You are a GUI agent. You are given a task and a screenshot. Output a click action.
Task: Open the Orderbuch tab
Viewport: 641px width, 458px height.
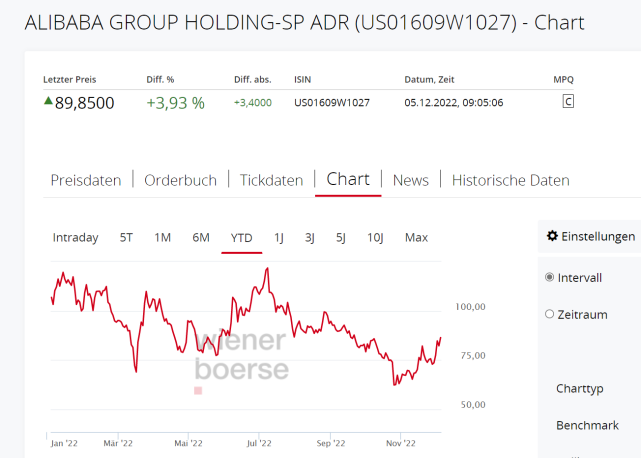click(180, 180)
